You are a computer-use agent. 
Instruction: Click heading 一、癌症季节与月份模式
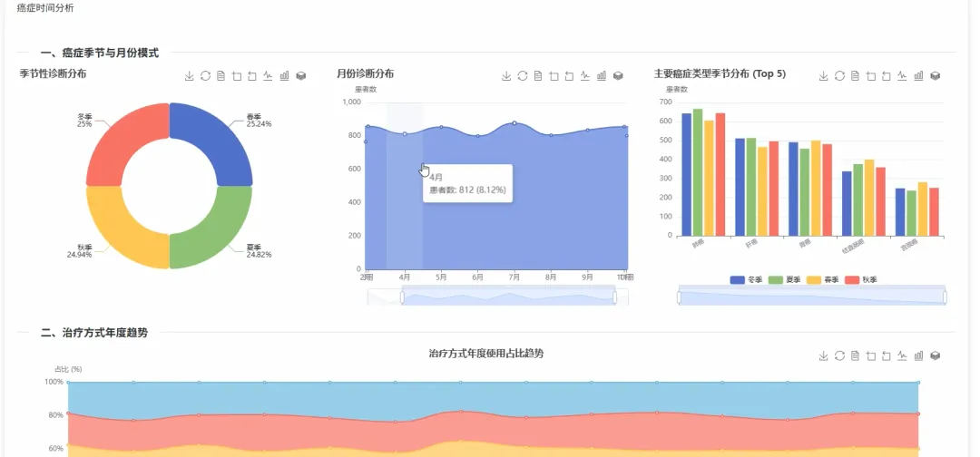click(x=100, y=53)
